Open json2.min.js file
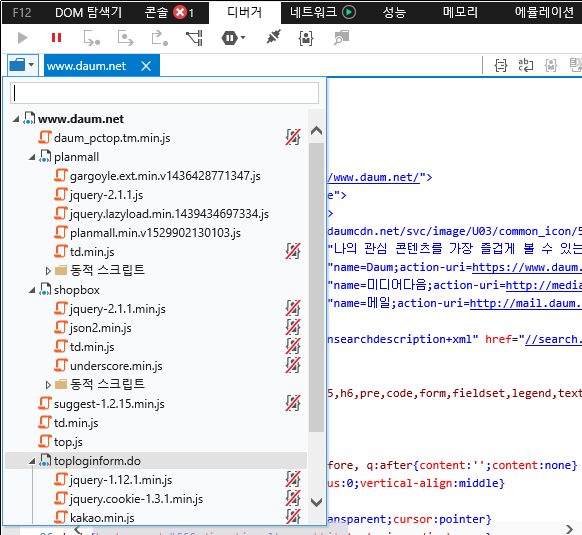Viewport: 582px width, 535px height. (101, 328)
